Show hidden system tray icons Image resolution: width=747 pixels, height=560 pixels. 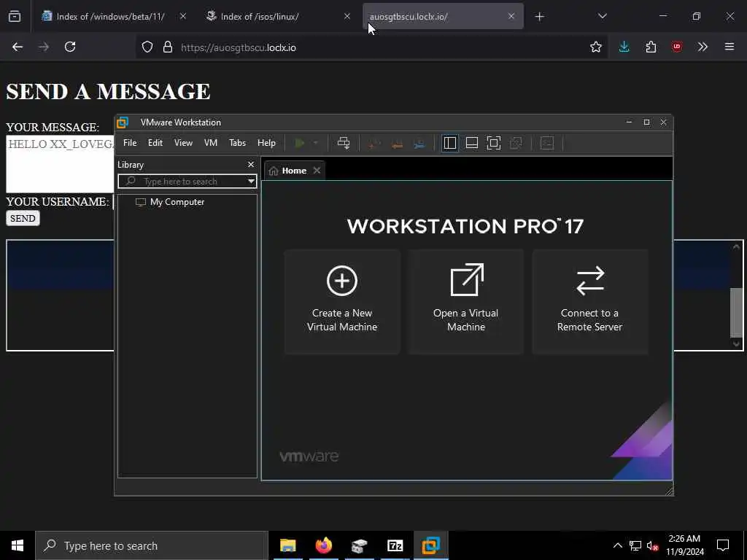[x=617, y=545]
